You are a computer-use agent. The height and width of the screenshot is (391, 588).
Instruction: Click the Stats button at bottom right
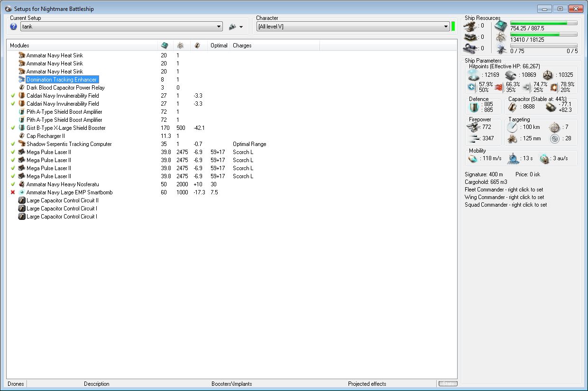[447, 383]
